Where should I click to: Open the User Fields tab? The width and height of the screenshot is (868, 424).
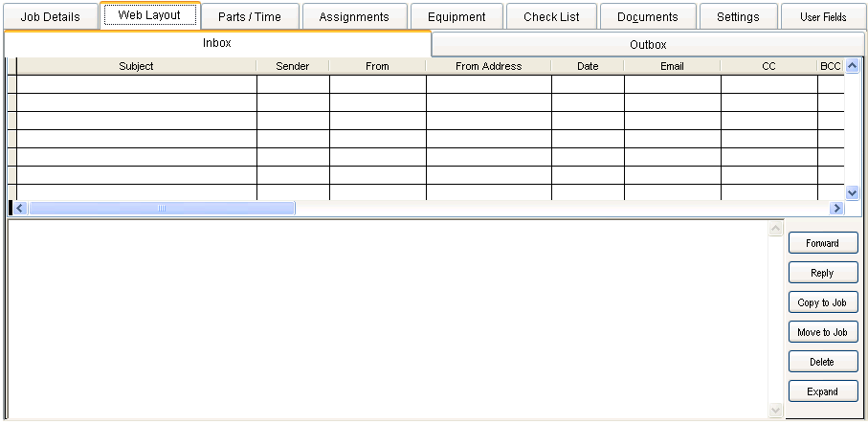823,16
